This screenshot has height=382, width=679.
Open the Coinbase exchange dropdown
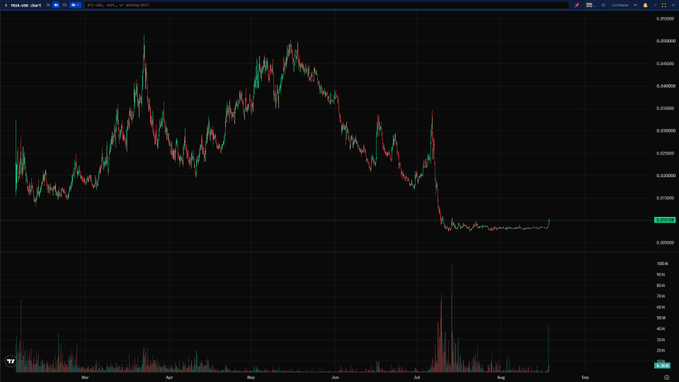pyautogui.click(x=624, y=5)
